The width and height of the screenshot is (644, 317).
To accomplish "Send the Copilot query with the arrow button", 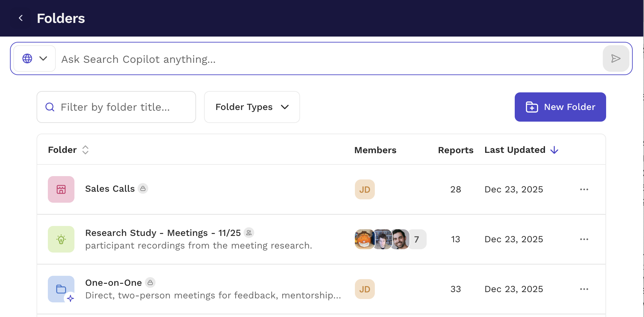I will (616, 58).
